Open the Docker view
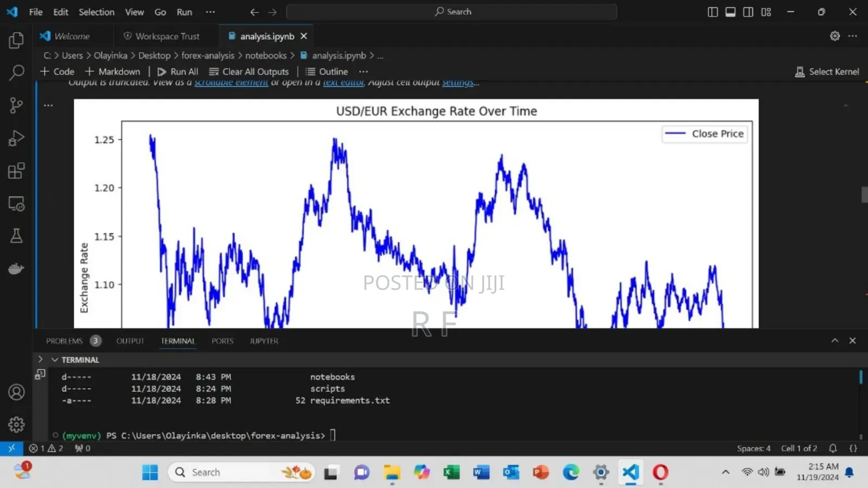Screen dimensions: 868x488 tap(16, 269)
